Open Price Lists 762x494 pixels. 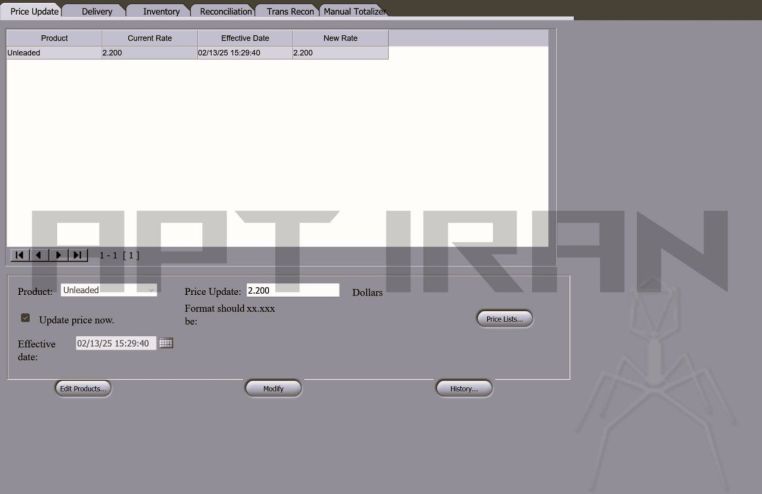click(x=504, y=318)
